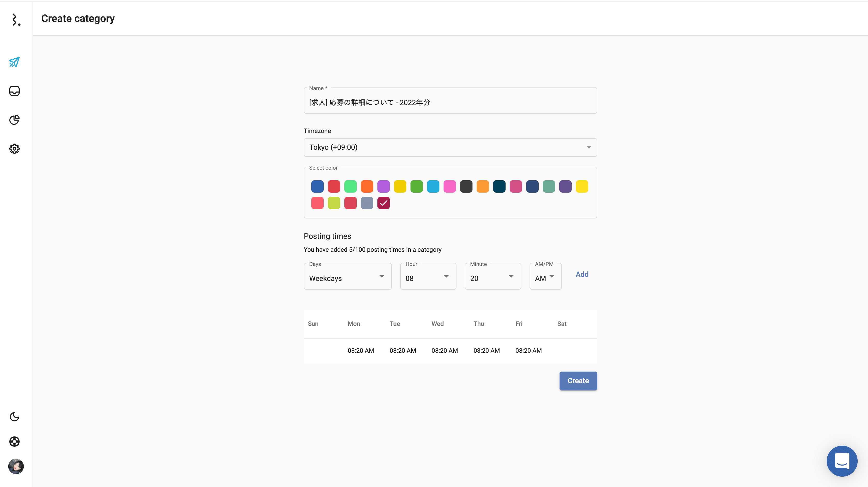The image size is (868, 487).
Task: Select the navy blue color swatch
Action: pos(532,186)
